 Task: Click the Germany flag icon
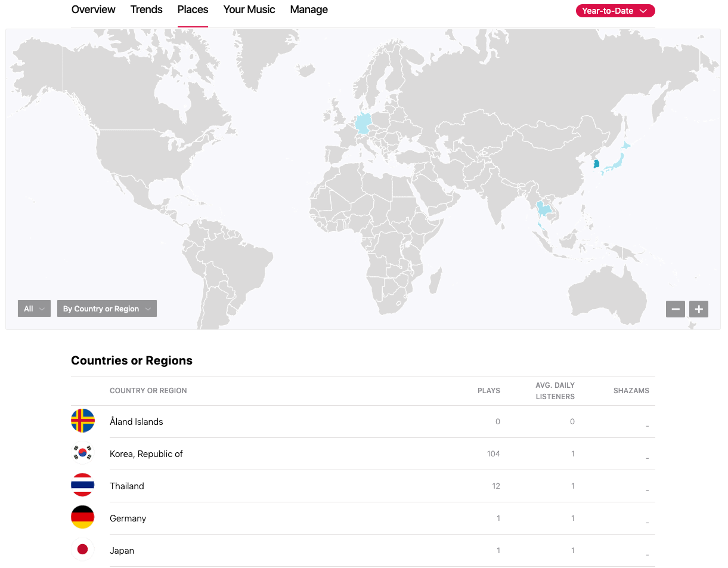point(83,518)
